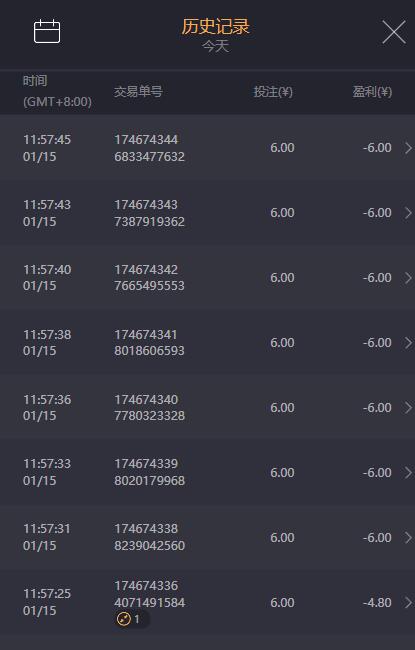Expand details arrow for 11:57:43 record
The width and height of the screenshot is (415, 650).
coord(408,213)
